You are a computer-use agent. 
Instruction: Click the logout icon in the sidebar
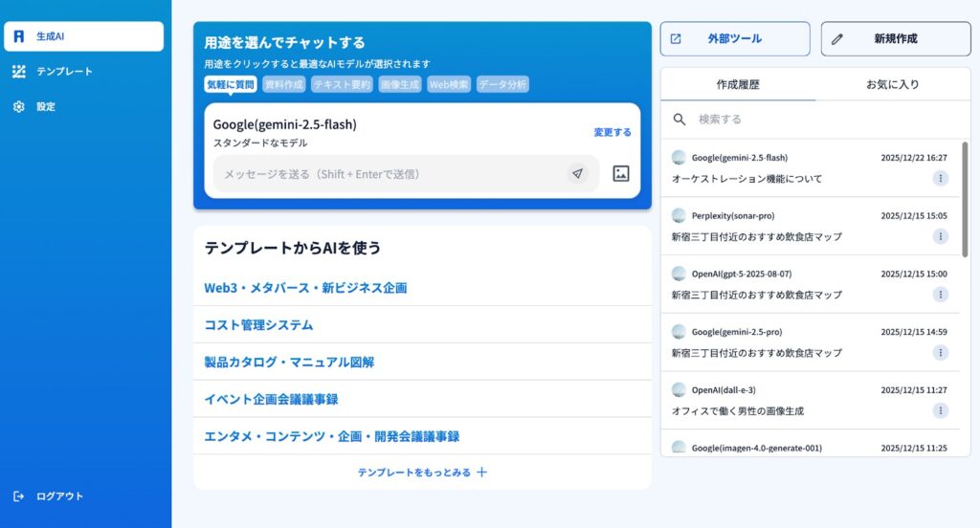point(19,496)
